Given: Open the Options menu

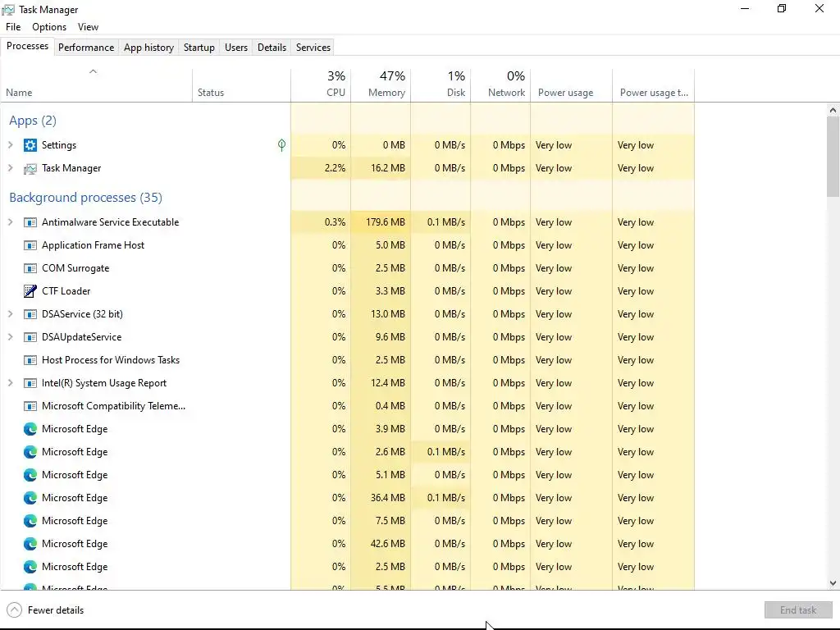Looking at the screenshot, I should pyautogui.click(x=49, y=27).
